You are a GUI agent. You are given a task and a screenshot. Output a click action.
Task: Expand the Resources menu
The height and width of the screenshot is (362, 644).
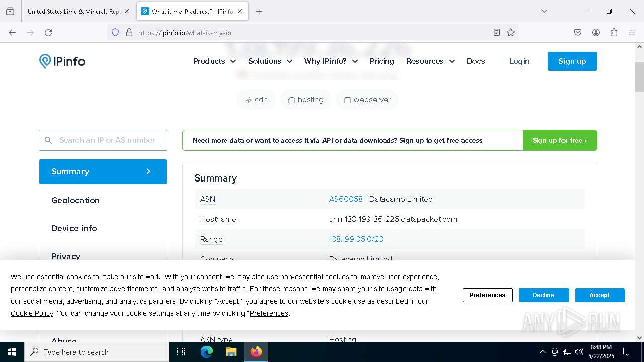431,61
